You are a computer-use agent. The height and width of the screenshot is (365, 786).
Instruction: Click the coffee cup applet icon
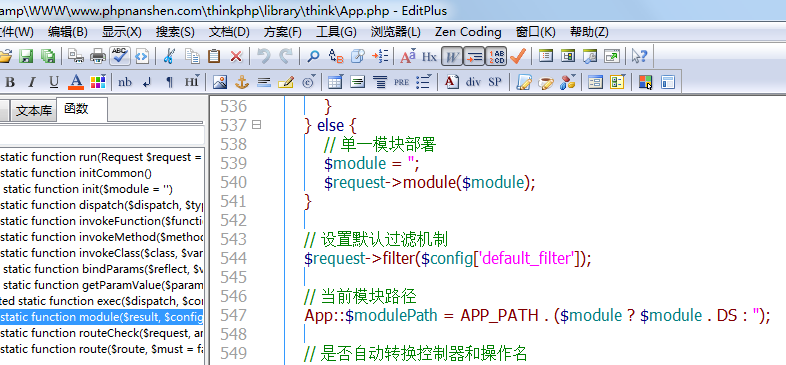coord(546,82)
